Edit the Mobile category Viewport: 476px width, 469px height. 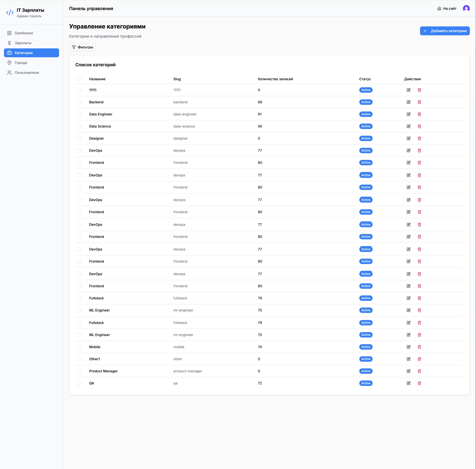click(408, 347)
